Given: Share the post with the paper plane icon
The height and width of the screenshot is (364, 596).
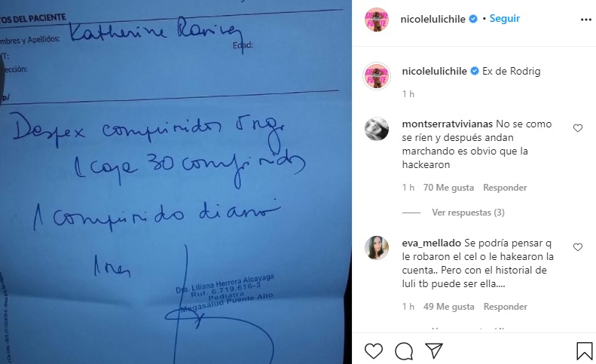Looking at the screenshot, I should [x=434, y=350].
